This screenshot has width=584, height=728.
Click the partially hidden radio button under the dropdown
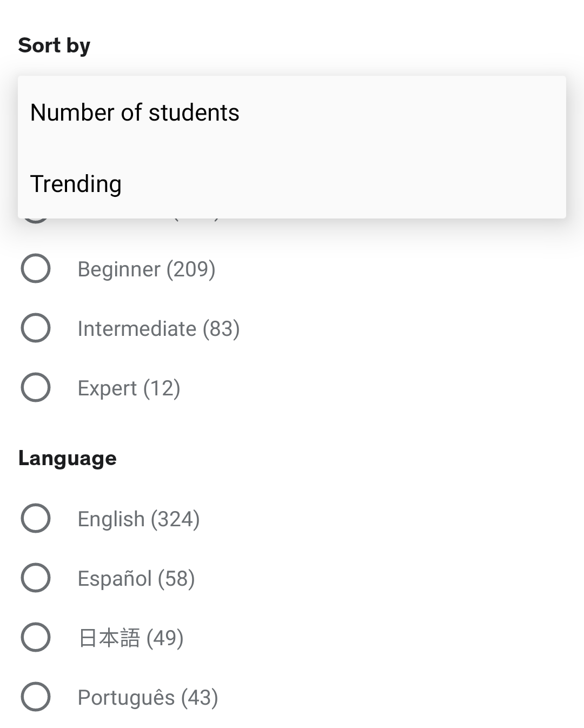36,221
